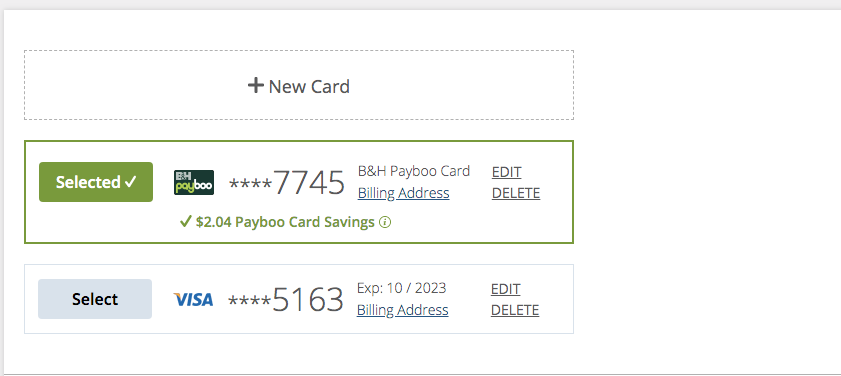Image resolution: width=841 pixels, height=376 pixels.
Task: Edit the Visa card ending 5163
Action: tap(505, 289)
